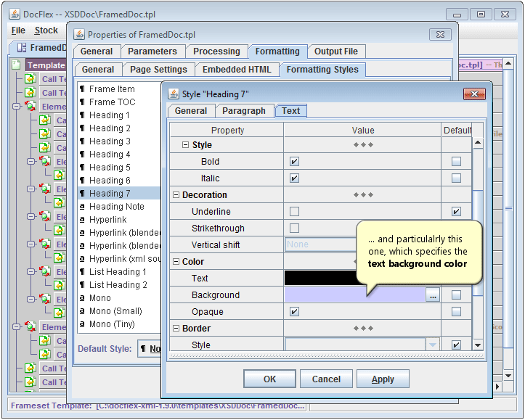This screenshot has height=420, width=525.
Task: Open Background color chooser ellipsis button
Action: tap(433, 295)
